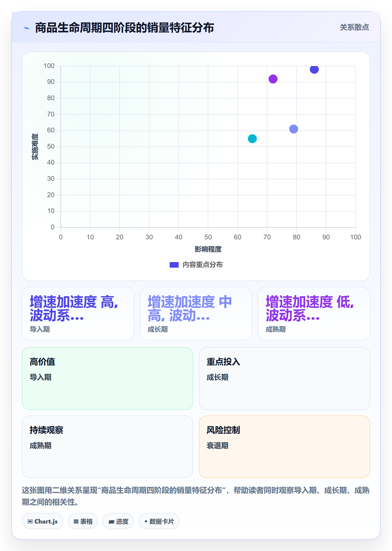Click the description paragraph starting with 这张图用二维关系
Viewport: 392px width, 551px height.
click(x=196, y=496)
